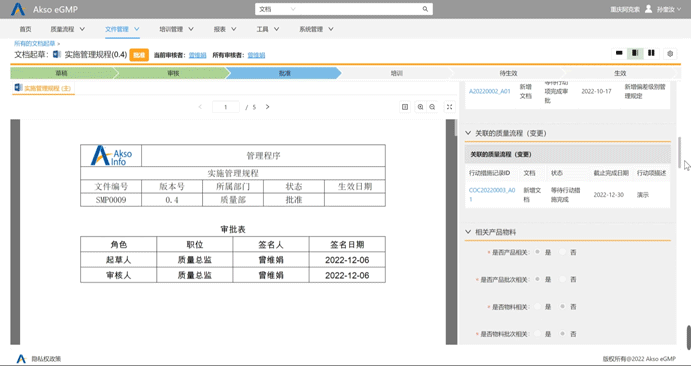Select 是 for 是否产品相关

[x=538, y=252]
